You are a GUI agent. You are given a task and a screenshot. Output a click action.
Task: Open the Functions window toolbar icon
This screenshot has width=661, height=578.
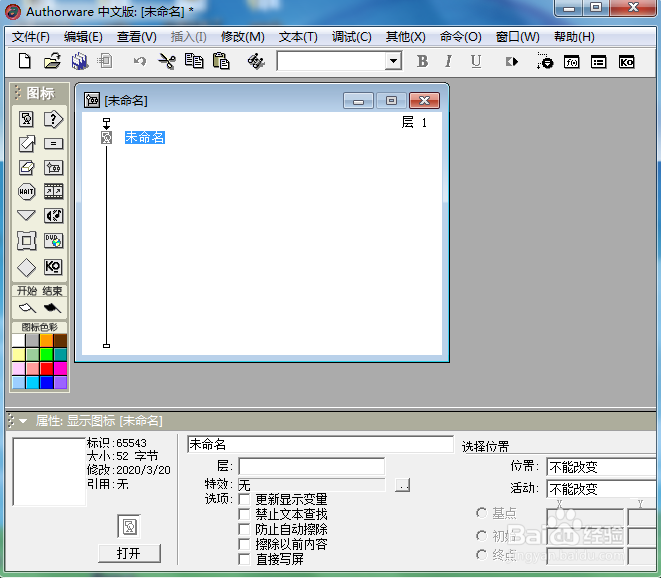(x=572, y=62)
